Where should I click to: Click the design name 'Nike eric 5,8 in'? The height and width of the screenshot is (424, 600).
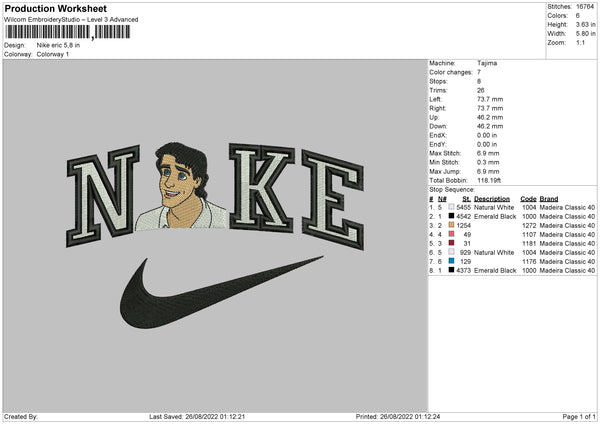[x=58, y=45]
